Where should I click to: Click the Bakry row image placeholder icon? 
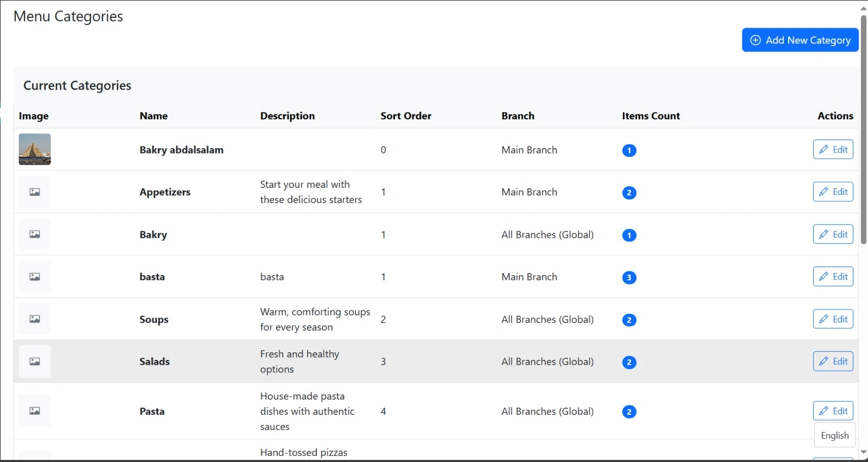click(x=35, y=234)
